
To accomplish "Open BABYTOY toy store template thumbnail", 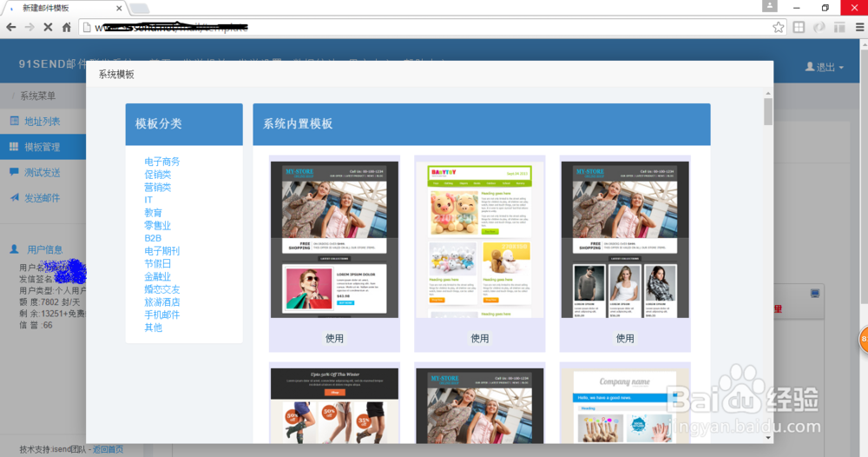I will [x=479, y=239].
